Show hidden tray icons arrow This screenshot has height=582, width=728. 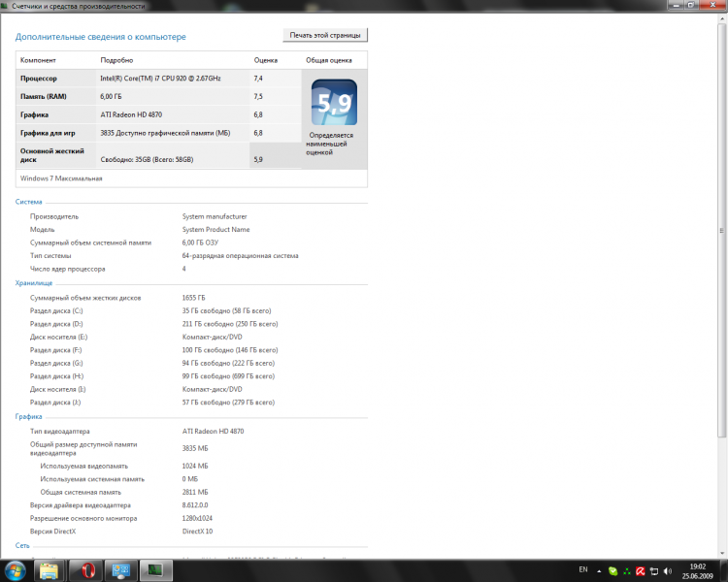tap(599, 571)
